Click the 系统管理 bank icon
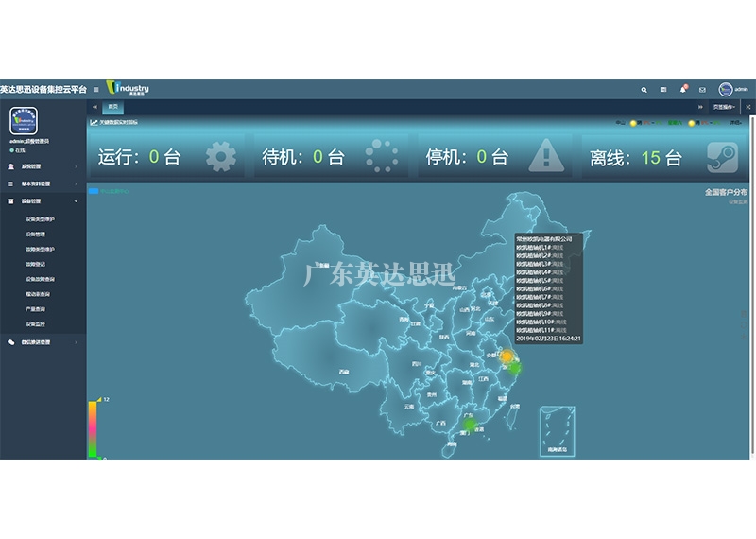756x539 pixels. click(x=10, y=166)
